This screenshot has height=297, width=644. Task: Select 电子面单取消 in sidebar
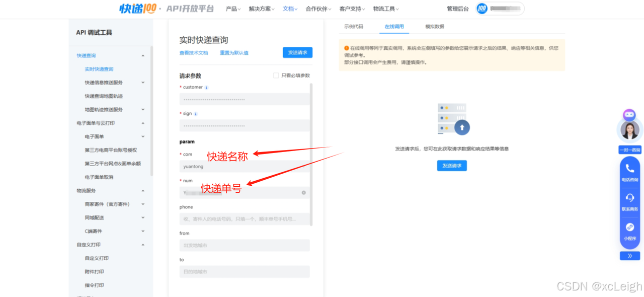click(x=99, y=177)
